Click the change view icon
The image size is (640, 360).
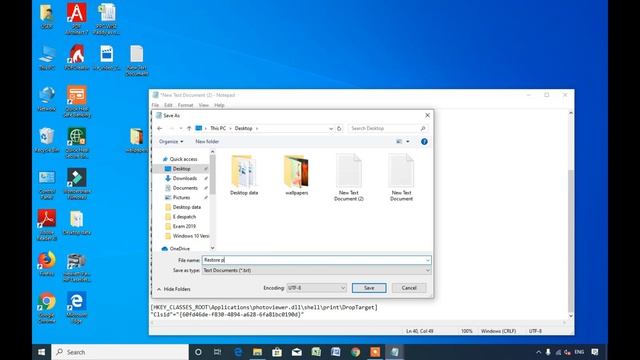coord(399,141)
